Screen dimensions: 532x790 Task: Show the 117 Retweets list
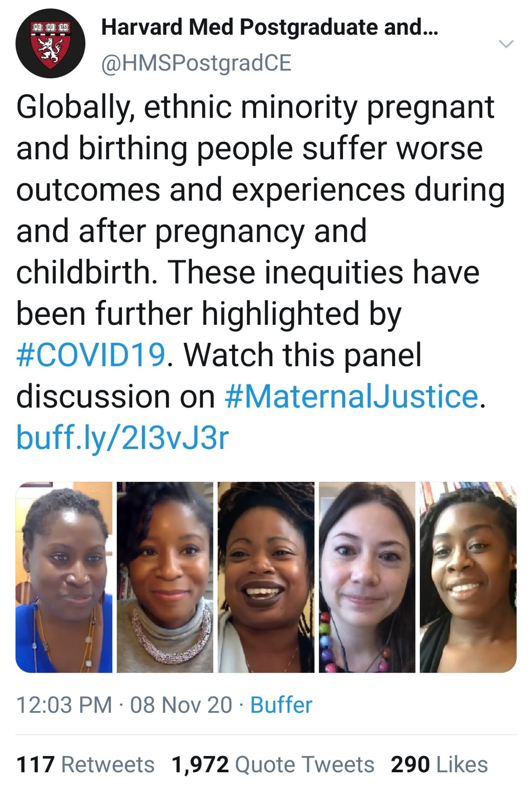click(x=85, y=765)
